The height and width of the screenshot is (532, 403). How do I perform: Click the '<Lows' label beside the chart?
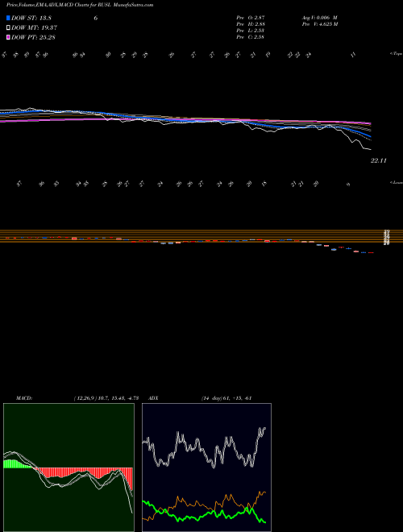[397, 182]
